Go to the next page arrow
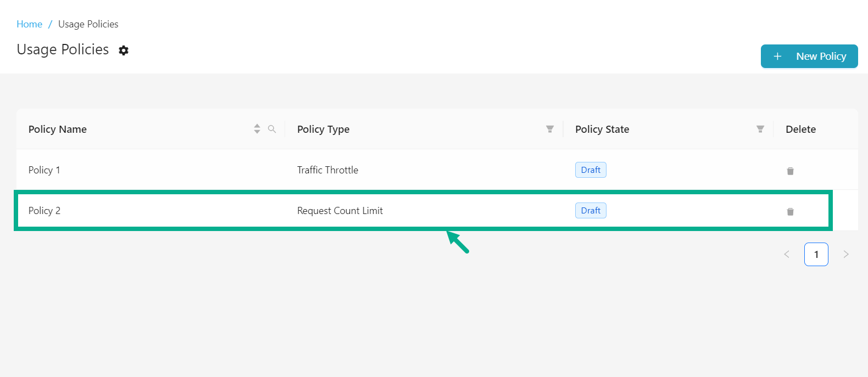868x377 pixels. point(846,254)
